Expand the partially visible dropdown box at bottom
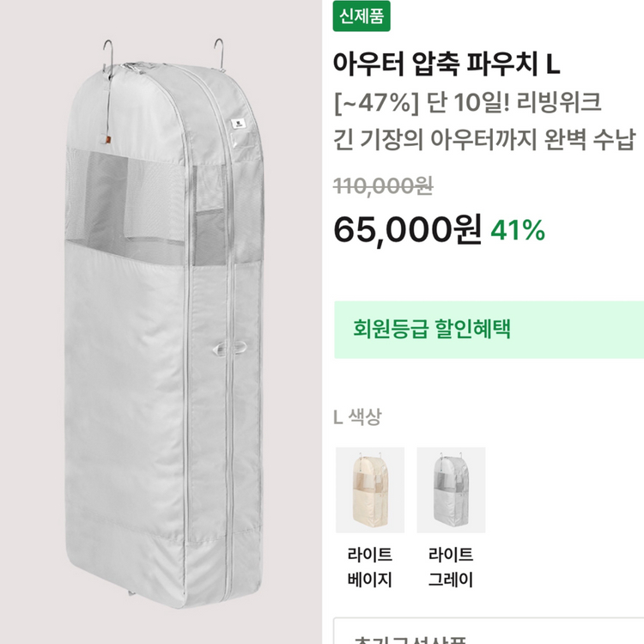Viewport: 644px width, 644px height. pyautogui.click(x=488, y=634)
